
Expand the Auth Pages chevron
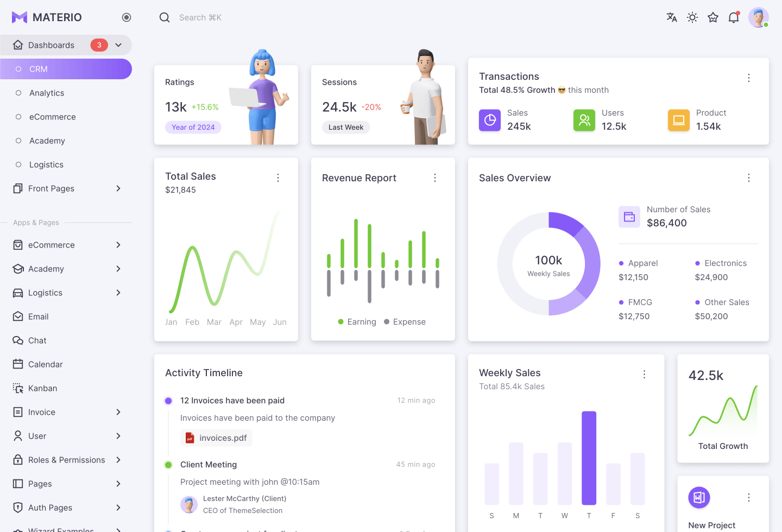point(118,508)
